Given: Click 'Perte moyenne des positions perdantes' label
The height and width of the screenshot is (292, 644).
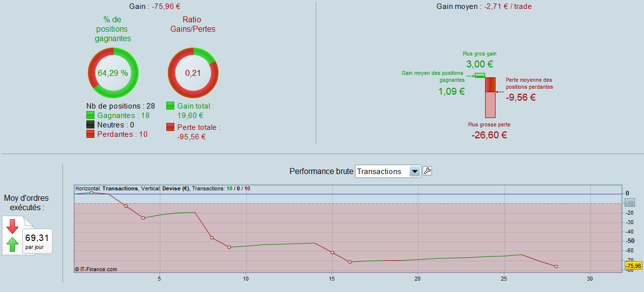Looking at the screenshot, I should tap(529, 83).
